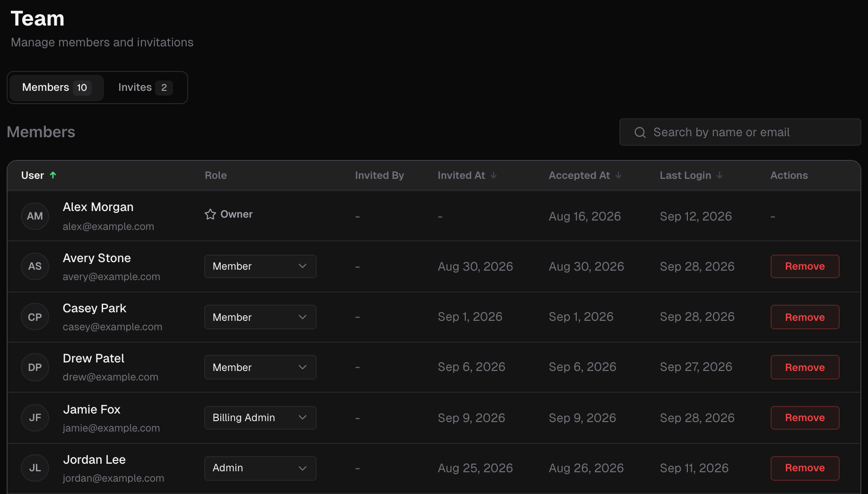Click the Invited By column header

380,175
